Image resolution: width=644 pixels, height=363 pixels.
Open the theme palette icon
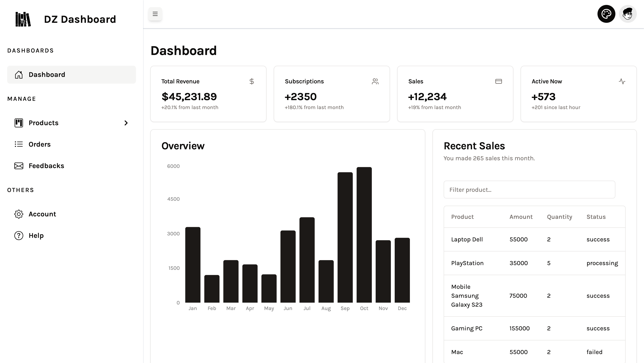606,14
